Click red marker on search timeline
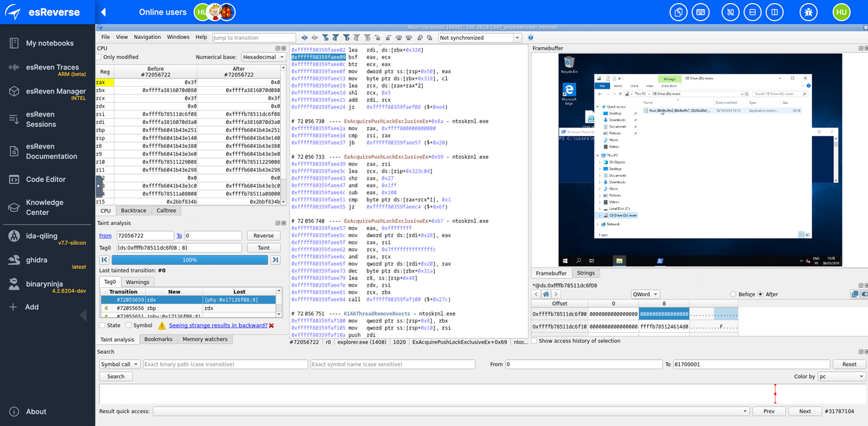The height and width of the screenshot is (426, 868). (x=775, y=394)
